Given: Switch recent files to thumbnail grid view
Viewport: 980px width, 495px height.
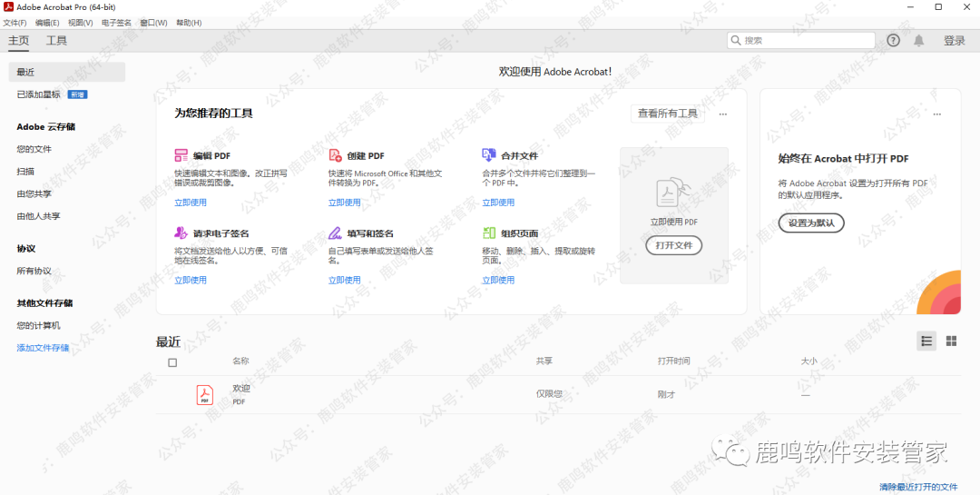Looking at the screenshot, I should (951, 341).
